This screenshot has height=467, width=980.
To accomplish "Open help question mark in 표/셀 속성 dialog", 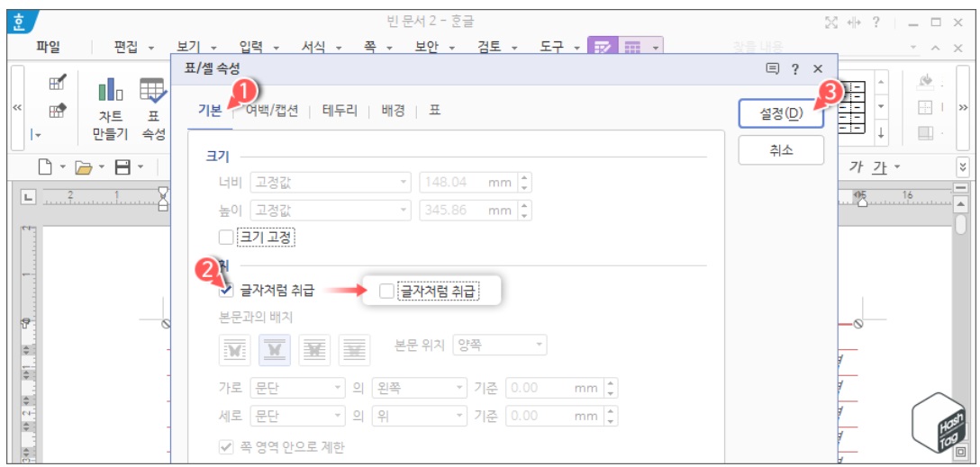I will click(x=795, y=69).
